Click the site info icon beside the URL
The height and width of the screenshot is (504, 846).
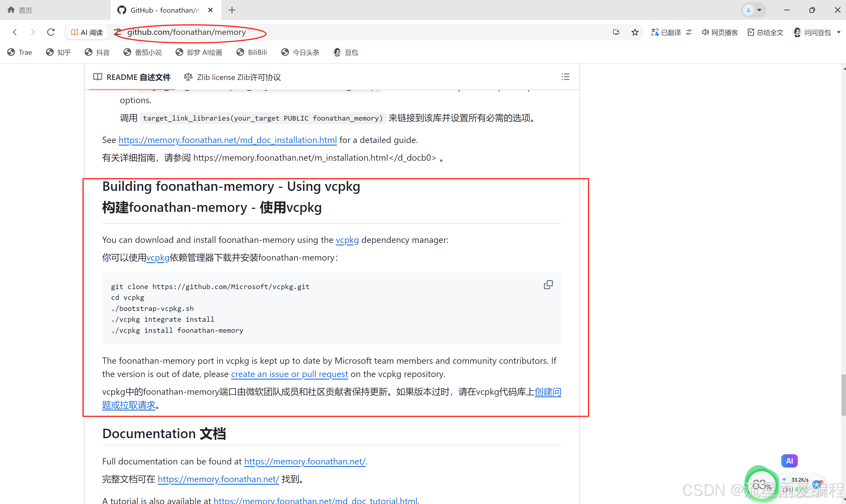pos(118,32)
